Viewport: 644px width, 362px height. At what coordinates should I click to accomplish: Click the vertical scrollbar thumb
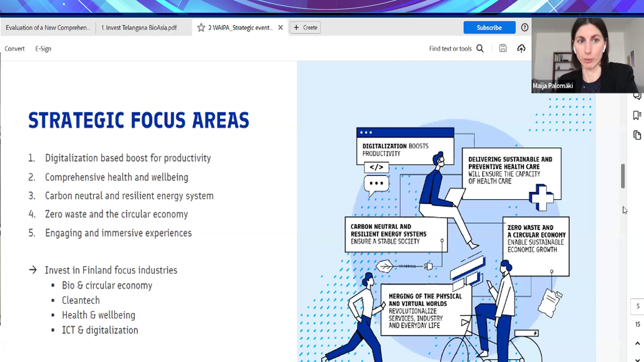point(623,176)
